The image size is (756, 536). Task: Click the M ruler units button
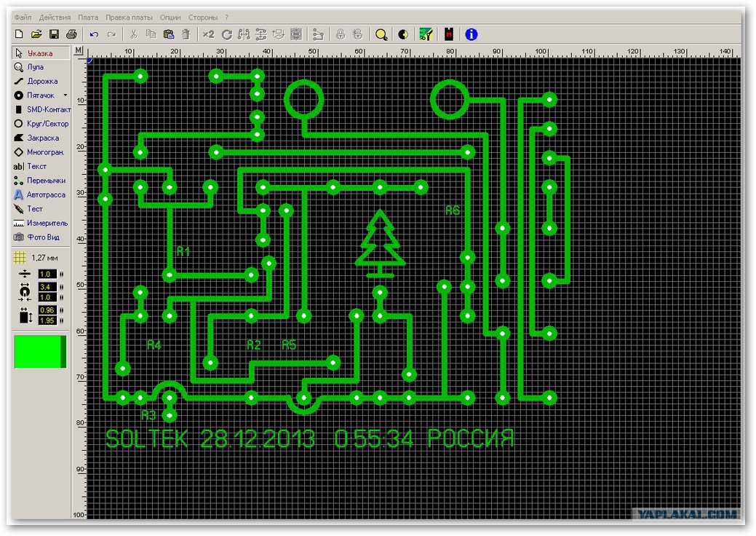[x=79, y=50]
